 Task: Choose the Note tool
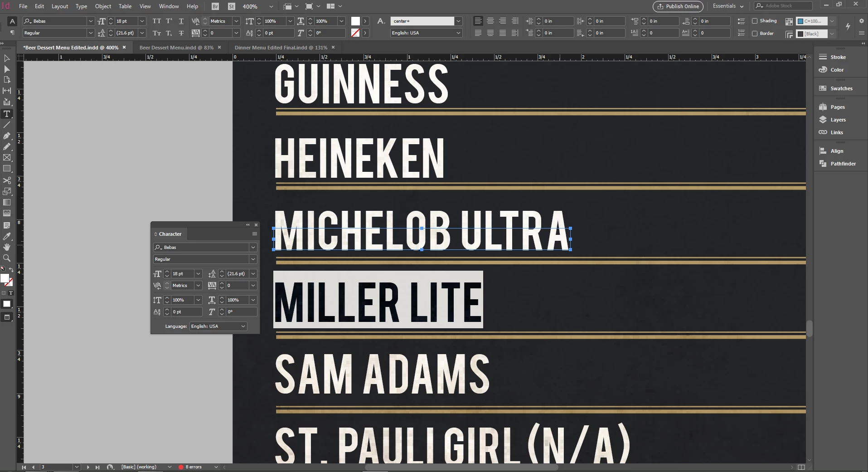7,225
